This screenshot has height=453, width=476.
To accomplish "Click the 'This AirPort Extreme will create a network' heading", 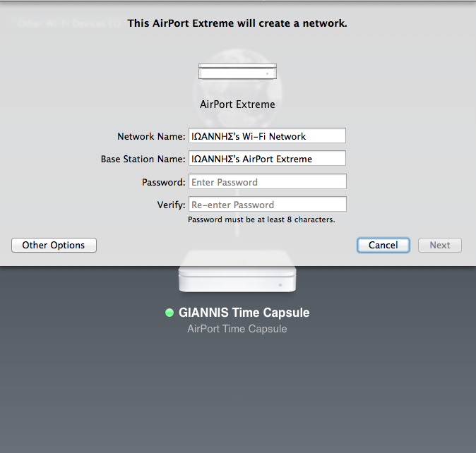I will [x=237, y=23].
